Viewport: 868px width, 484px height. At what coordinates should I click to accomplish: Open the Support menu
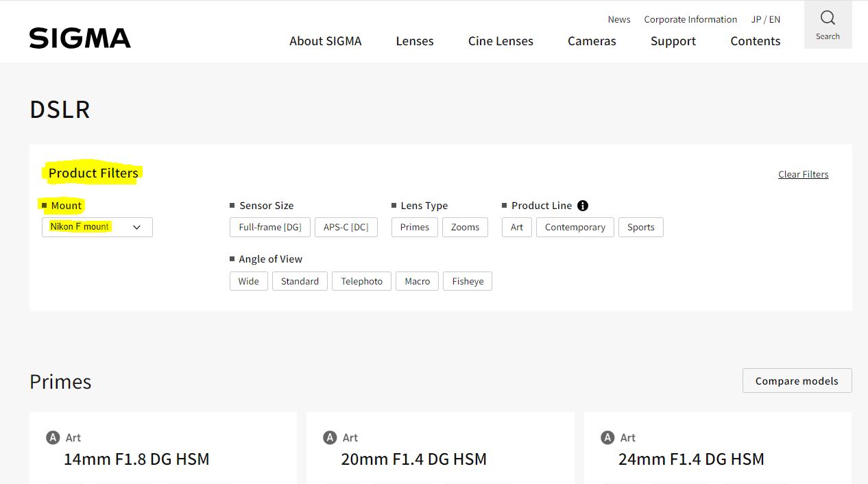673,41
